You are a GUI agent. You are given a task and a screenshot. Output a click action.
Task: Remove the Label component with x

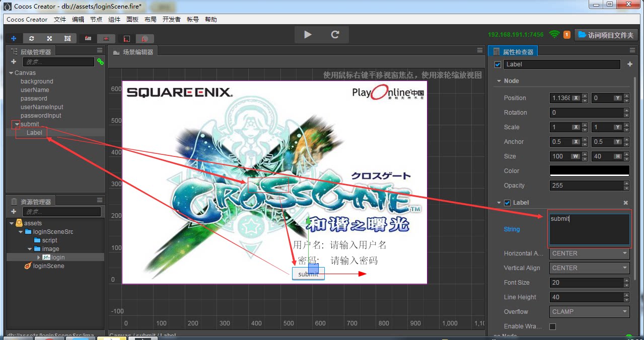point(626,203)
